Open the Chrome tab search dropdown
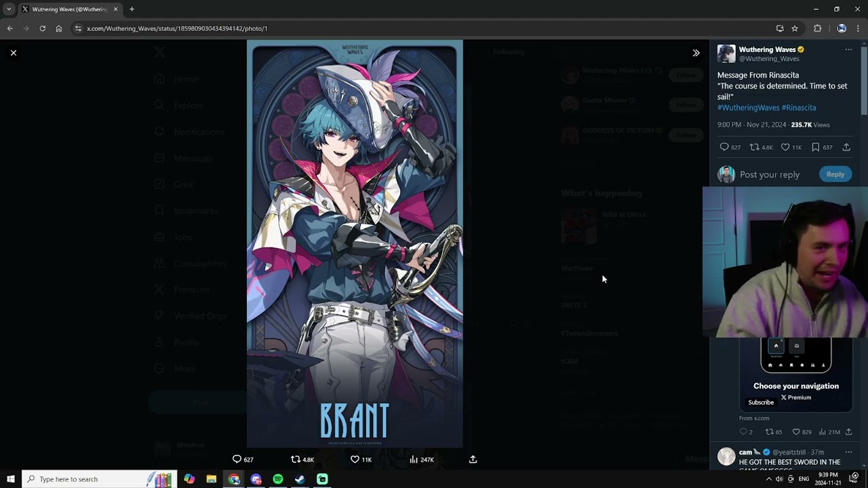Viewport: 868px width, 488px height. 9,9
